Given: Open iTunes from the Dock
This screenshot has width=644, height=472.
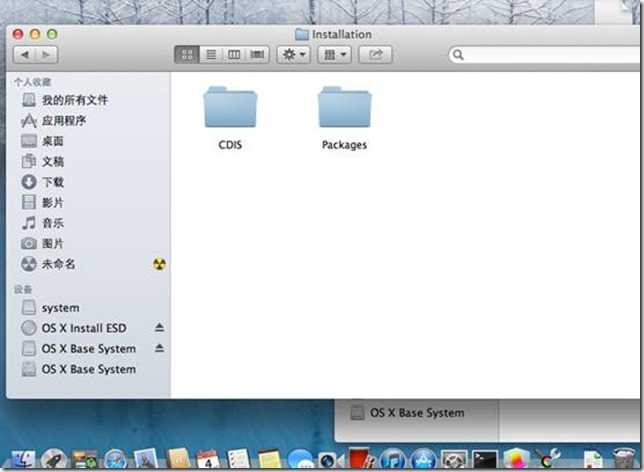Looking at the screenshot, I should click(393, 459).
